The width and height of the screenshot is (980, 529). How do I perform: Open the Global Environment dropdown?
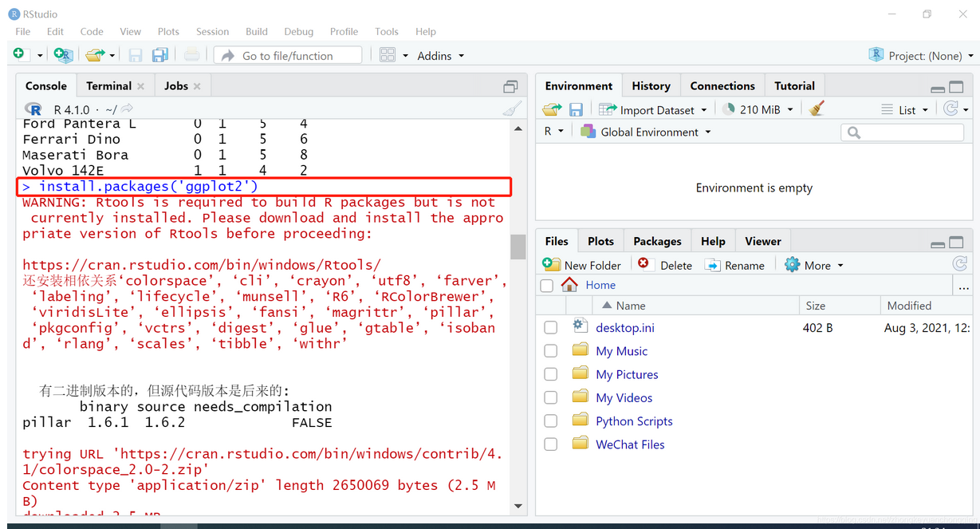click(646, 132)
